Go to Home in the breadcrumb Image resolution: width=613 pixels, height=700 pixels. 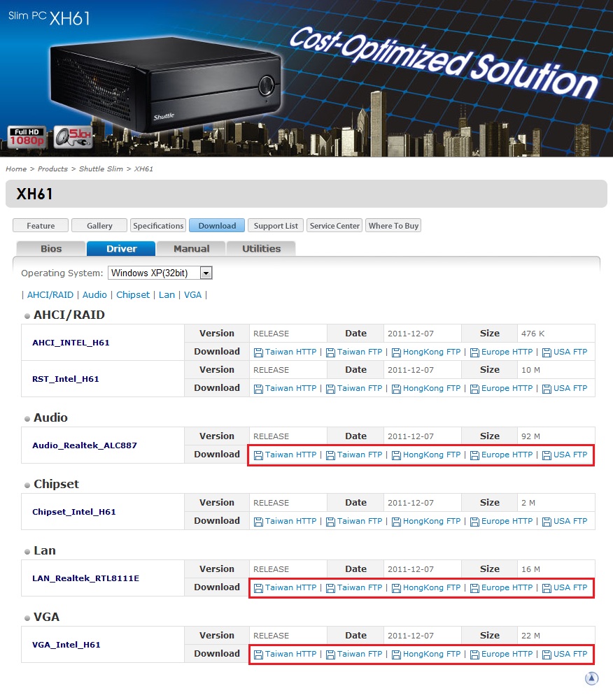[x=16, y=169]
